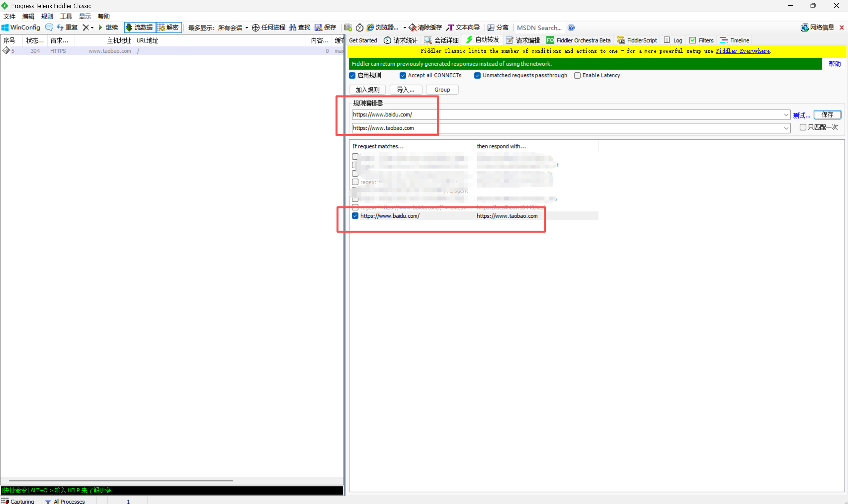Click the Stream (流数据) toggle icon
Viewport: 848px width, 504px height.
tap(129, 27)
